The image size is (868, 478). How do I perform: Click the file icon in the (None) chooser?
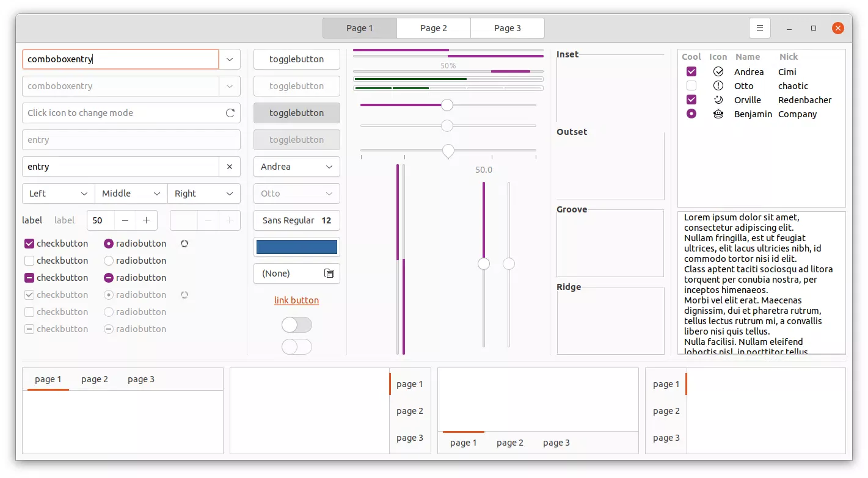[x=329, y=273]
